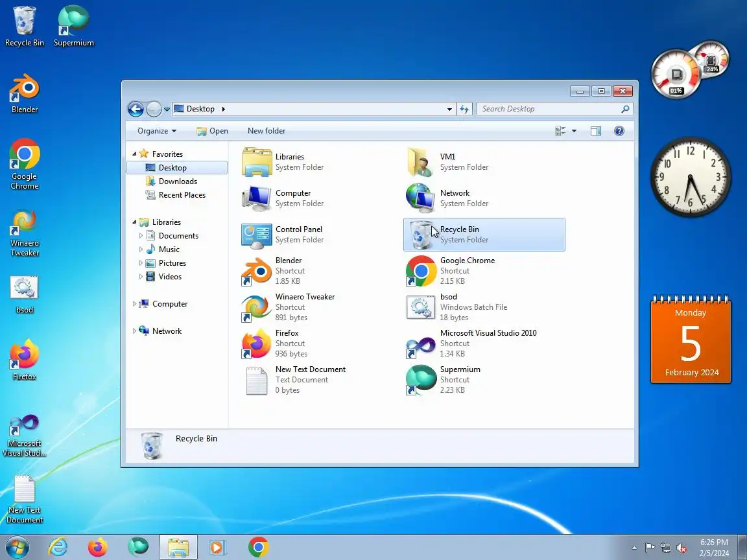Expand the Music library node
747x560 pixels.
pyautogui.click(x=141, y=249)
